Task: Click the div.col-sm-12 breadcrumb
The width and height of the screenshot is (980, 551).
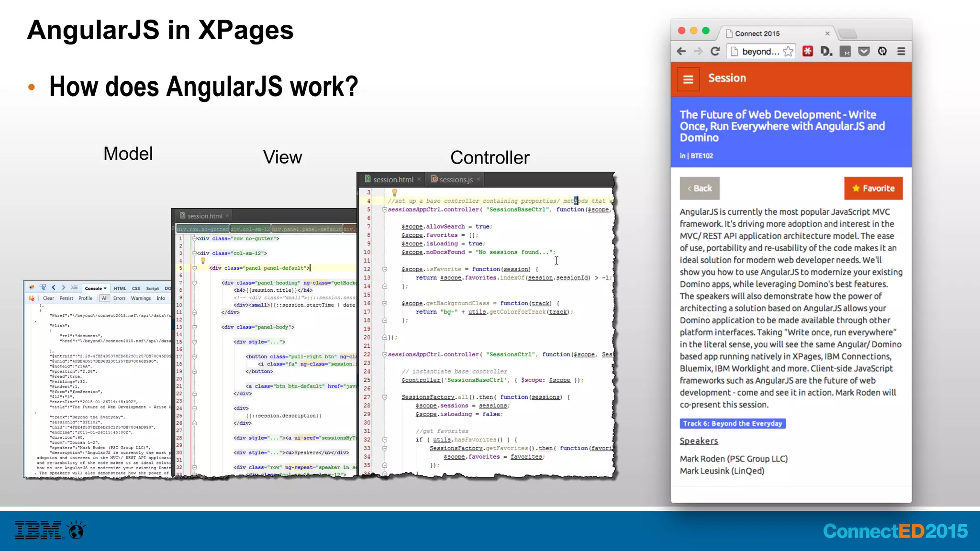Action: coord(250,229)
